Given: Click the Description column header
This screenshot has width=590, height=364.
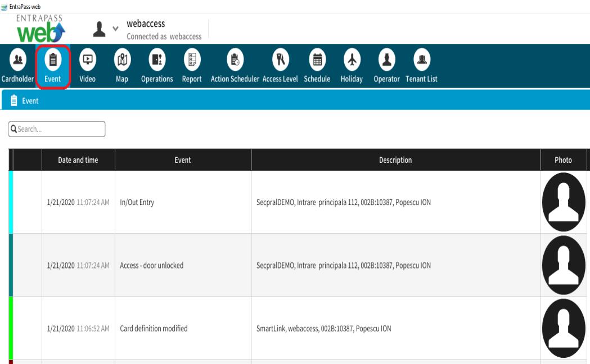Looking at the screenshot, I should [395, 160].
